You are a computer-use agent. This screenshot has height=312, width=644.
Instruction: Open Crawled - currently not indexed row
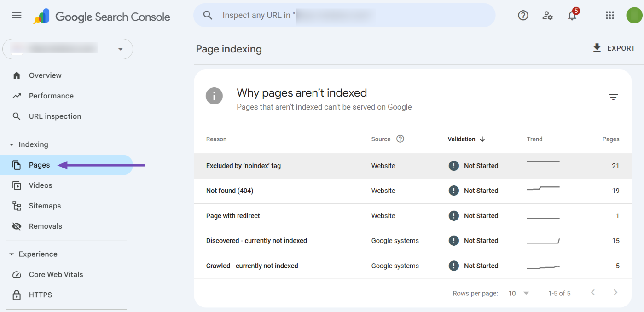413,266
